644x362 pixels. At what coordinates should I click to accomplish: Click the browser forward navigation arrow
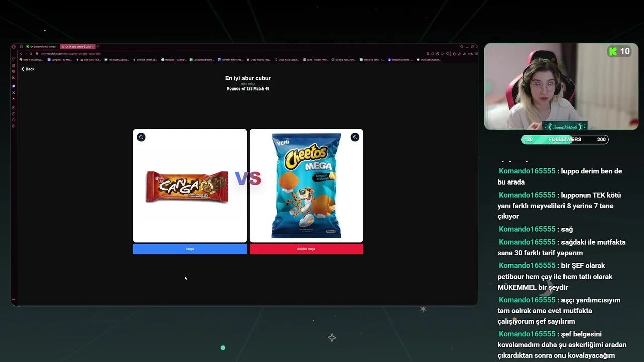coord(26,54)
